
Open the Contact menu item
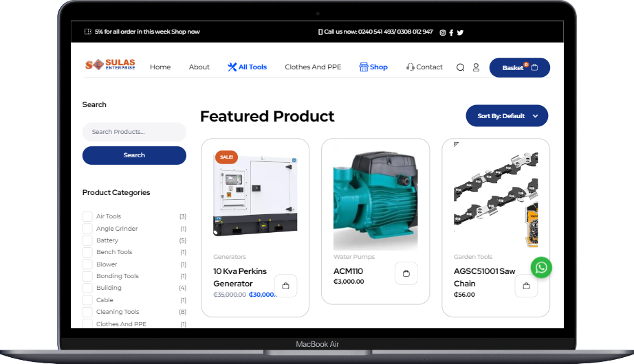click(424, 67)
